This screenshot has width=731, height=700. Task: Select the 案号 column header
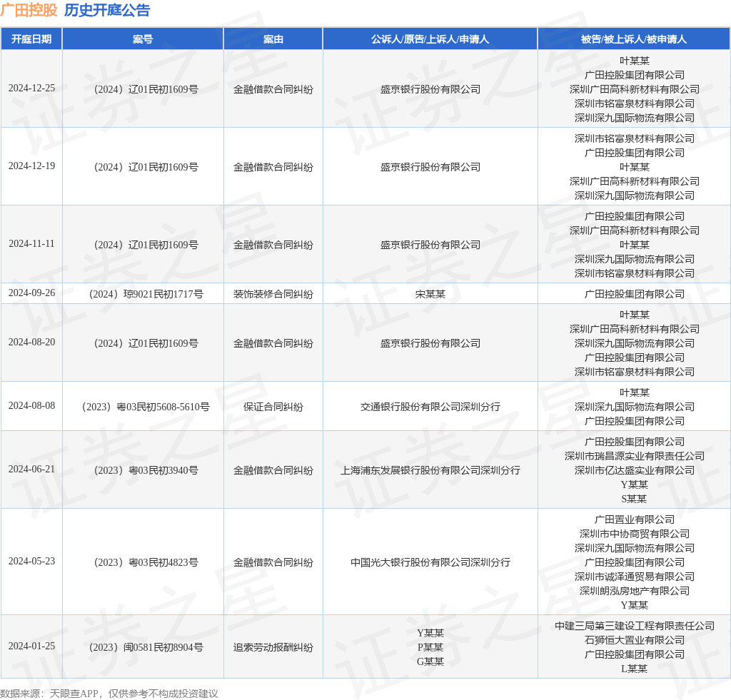point(143,39)
